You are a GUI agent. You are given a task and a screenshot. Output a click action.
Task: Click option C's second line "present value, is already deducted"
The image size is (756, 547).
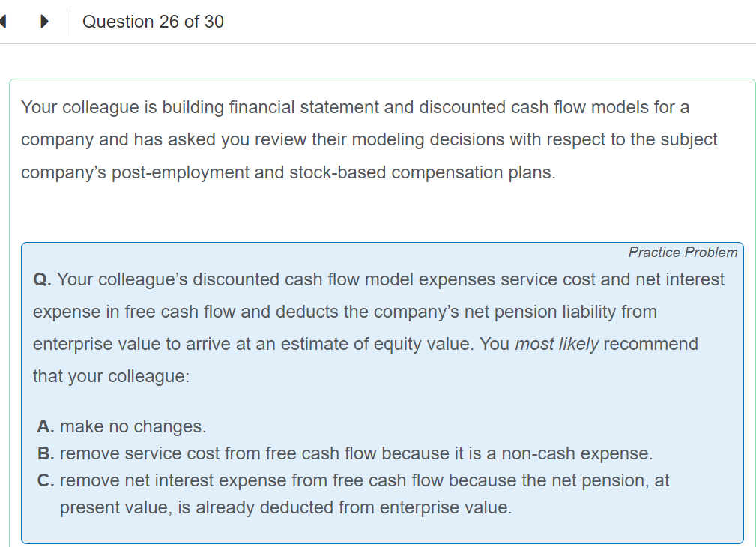[285, 507]
